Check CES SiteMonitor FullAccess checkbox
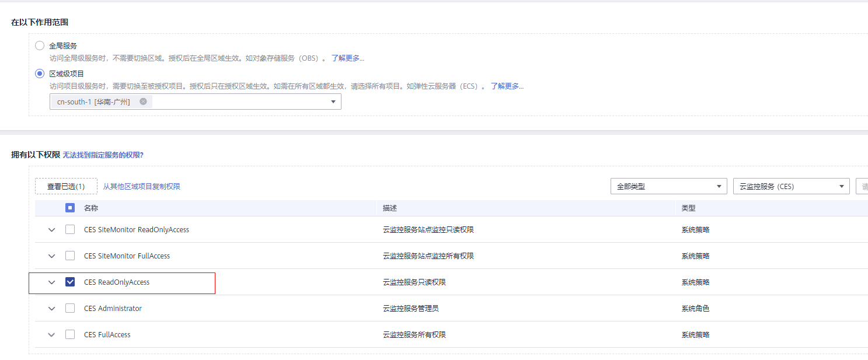 click(70, 256)
